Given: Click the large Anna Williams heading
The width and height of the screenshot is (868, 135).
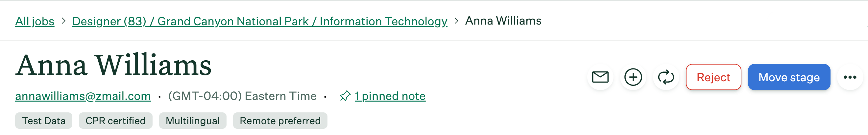Looking at the screenshot, I should pyautogui.click(x=113, y=65).
